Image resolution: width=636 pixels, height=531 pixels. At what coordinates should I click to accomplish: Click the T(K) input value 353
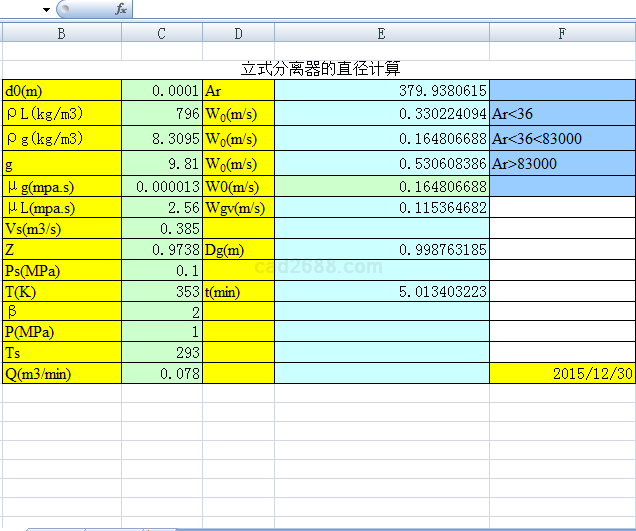162,291
